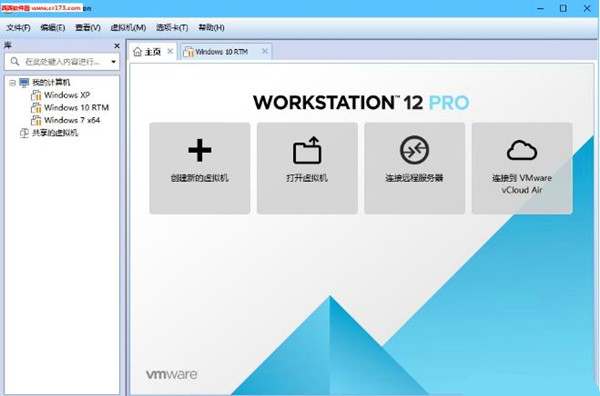Open the 虚拟机(M) menu

128,28
